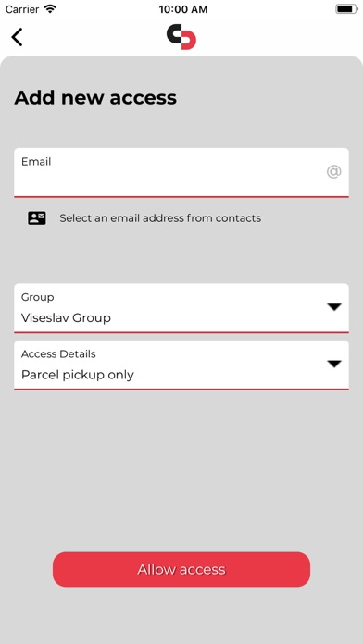Tap the Group field label
This screenshot has height=644, width=363.
point(37,297)
